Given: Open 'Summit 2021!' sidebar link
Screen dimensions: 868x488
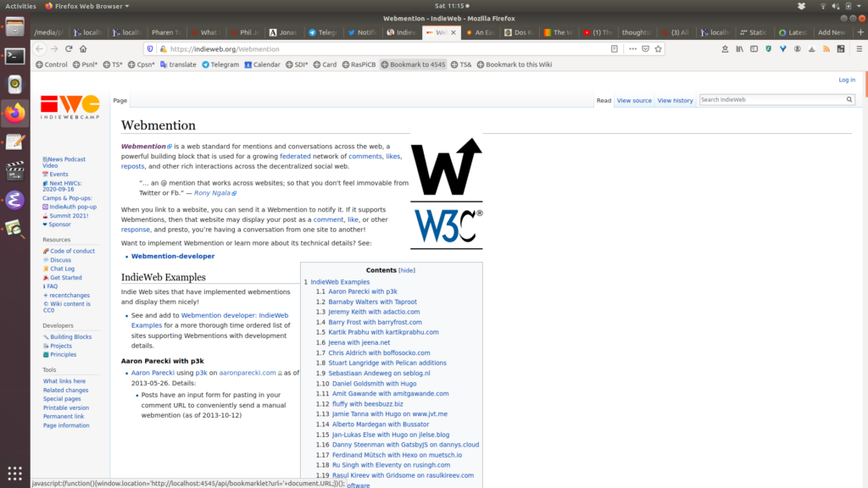Looking at the screenshot, I should click(69, 216).
